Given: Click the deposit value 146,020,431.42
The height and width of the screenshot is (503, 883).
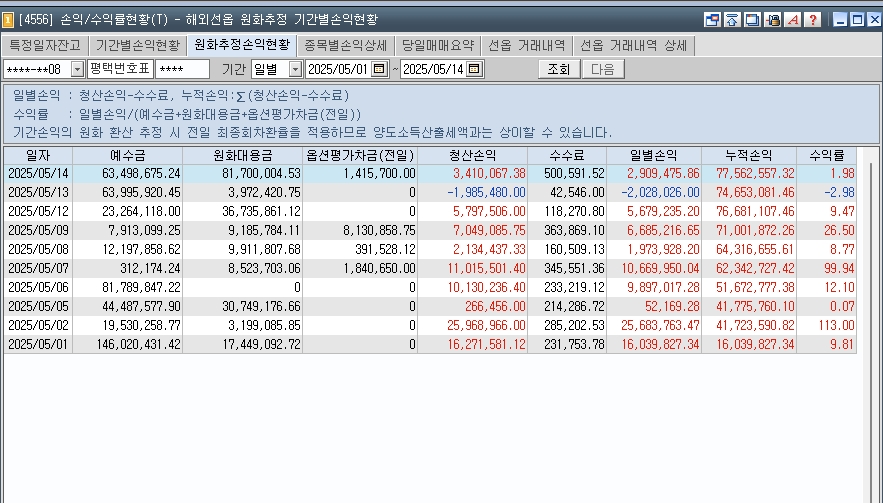Looking at the screenshot, I should pyautogui.click(x=139, y=344).
